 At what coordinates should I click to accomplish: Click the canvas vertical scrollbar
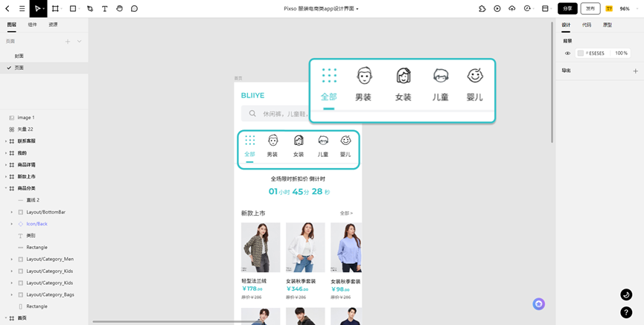(x=552, y=82)
